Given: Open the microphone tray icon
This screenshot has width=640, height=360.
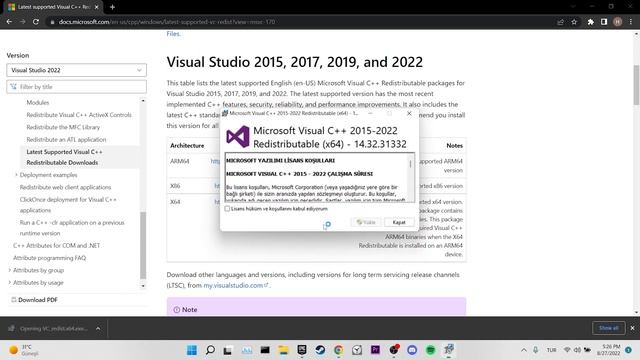Looking at the screenshot, I should [536, 350].
